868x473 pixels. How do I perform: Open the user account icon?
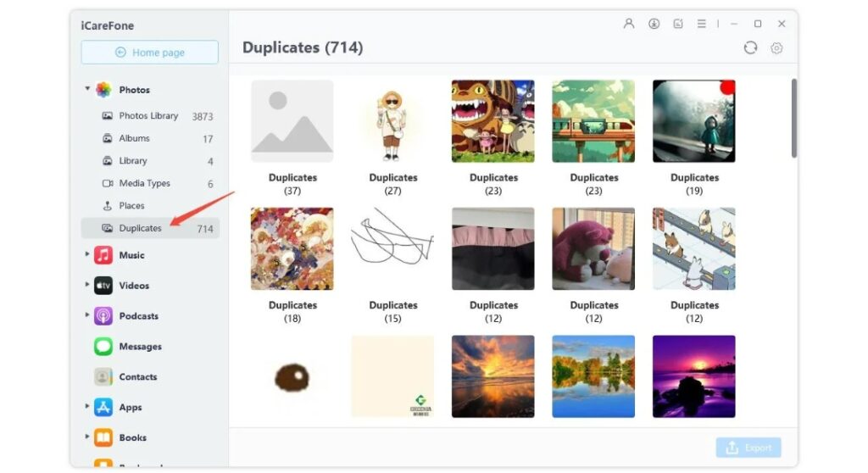point(628,24)
